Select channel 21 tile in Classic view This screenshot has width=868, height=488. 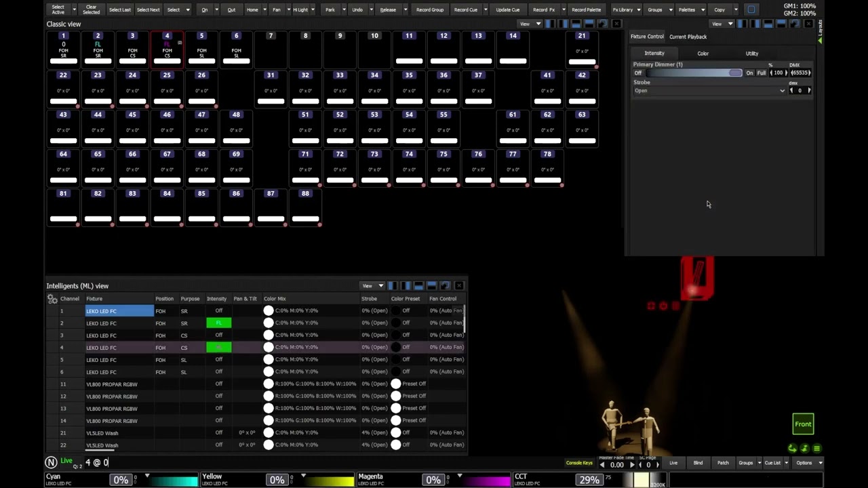pos(582,49)
